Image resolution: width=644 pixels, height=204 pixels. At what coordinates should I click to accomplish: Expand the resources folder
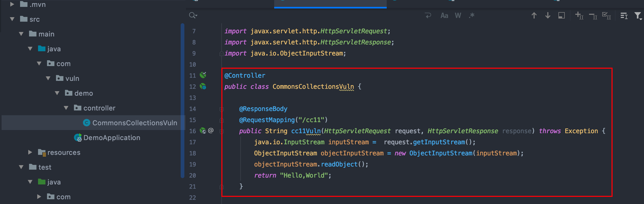tap(30, 152)
